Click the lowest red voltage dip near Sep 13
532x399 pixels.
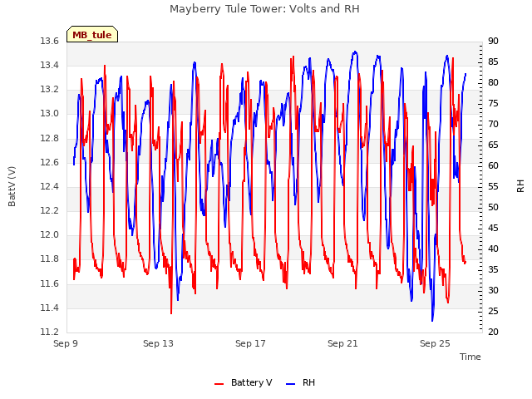point(171,313)
